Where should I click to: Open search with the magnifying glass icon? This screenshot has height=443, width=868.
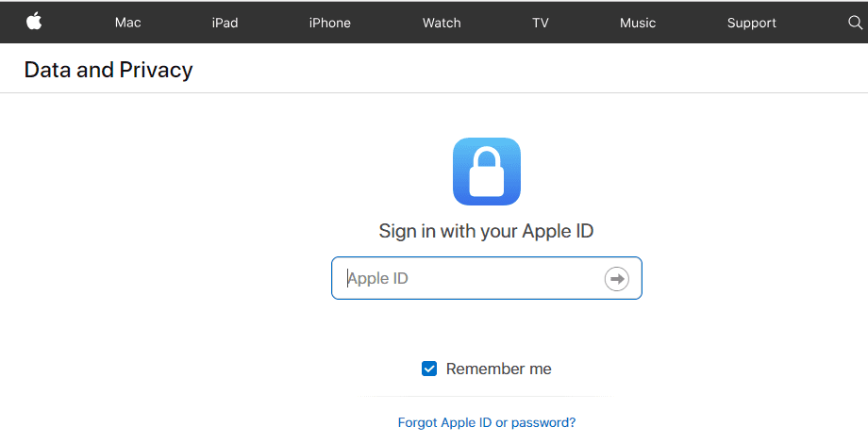click(856, 23)
